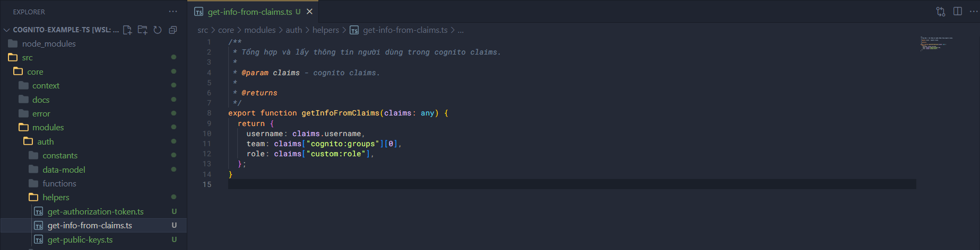The height and width of the screenshot is (250, 980).
Task: Click the minimap code preview
Action: [x=936, y=43]
